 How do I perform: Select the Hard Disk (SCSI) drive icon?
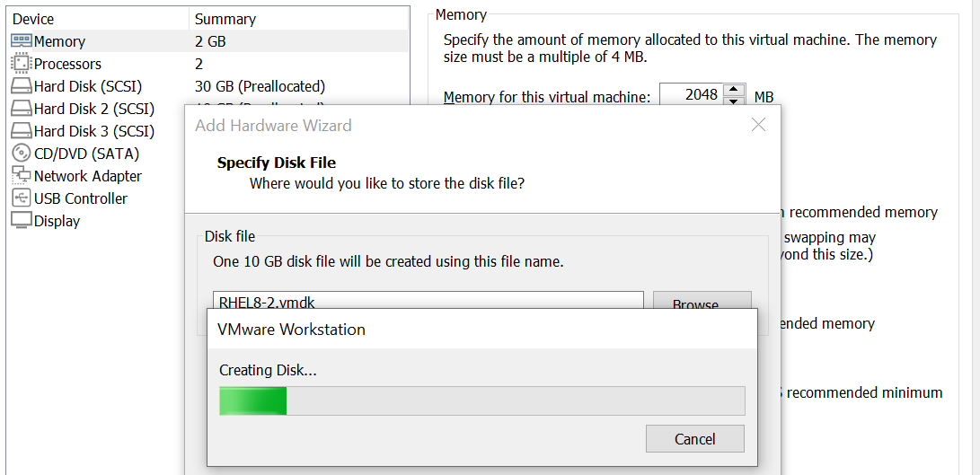coord(22,86)
